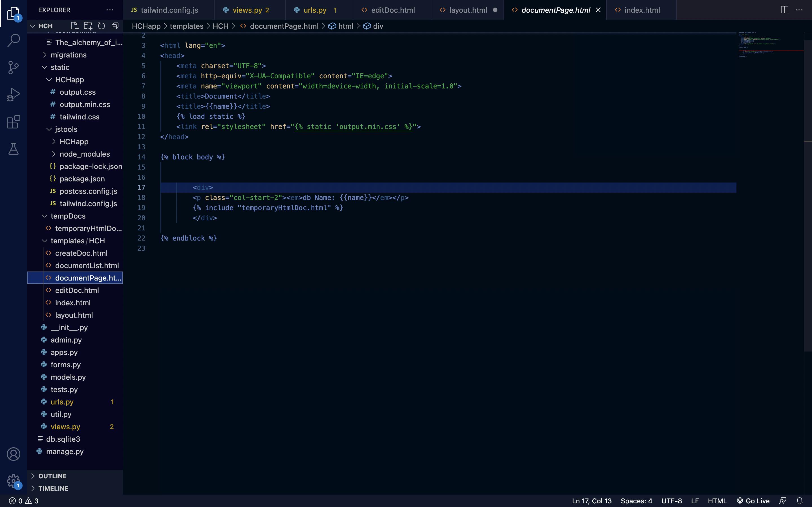Open the Extensions view
The height and width of the screenshot is (507, 812).
click(x=14, y=122)
